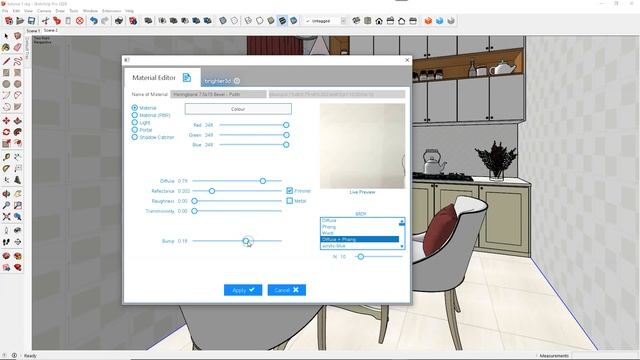Select Diffuse + Phong in BRDF list

point(360,239)
